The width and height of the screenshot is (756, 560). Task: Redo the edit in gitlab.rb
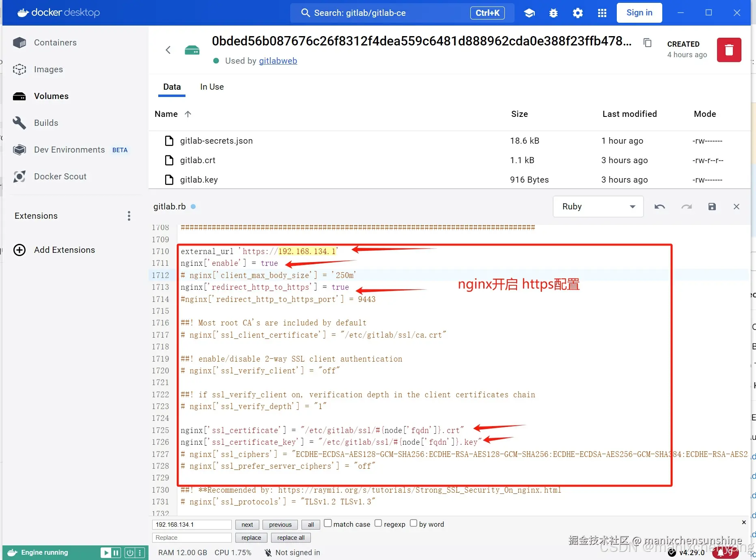687,207
